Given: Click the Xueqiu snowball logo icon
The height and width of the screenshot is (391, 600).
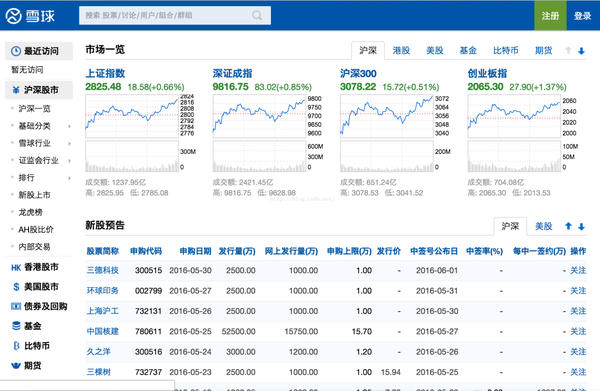Looking at the screenshot, I should tap(13, 16).
